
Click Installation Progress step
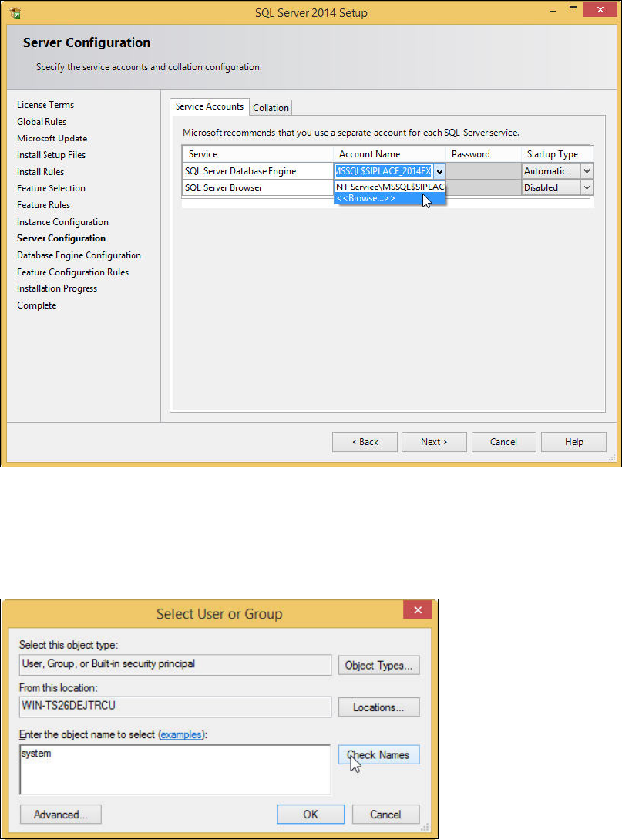coord(57,288)
